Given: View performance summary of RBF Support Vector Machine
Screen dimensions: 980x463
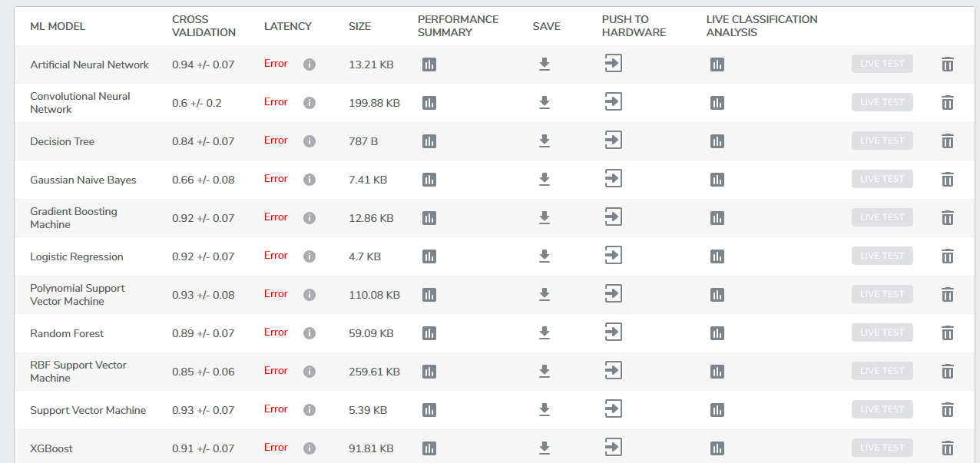Looking at the screenshot, I should (x=429, y=372).
